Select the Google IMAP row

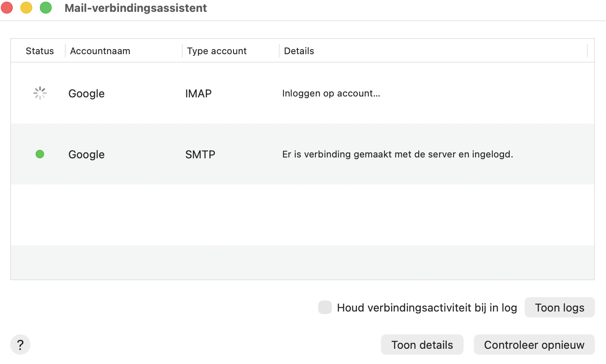click(x=297, y=93)
